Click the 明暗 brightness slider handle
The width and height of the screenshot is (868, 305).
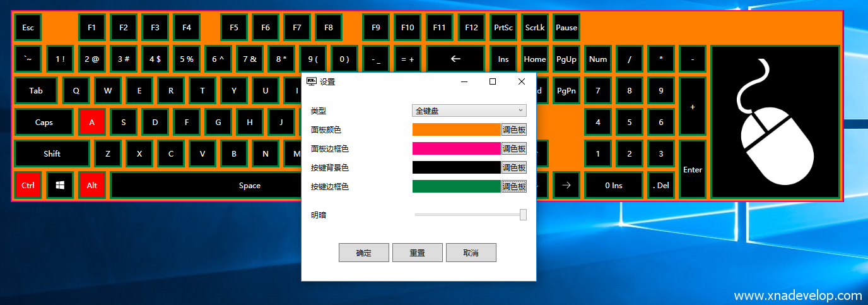[523, 215]
